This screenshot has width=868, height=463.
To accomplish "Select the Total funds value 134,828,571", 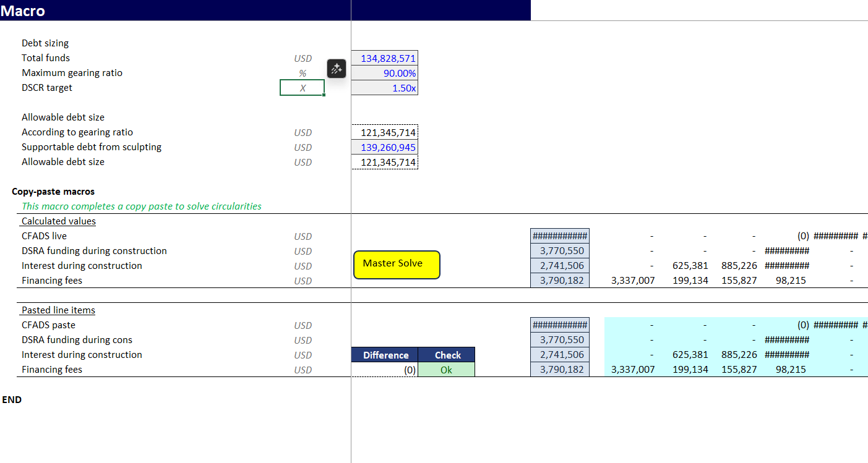I will point(384,58).
